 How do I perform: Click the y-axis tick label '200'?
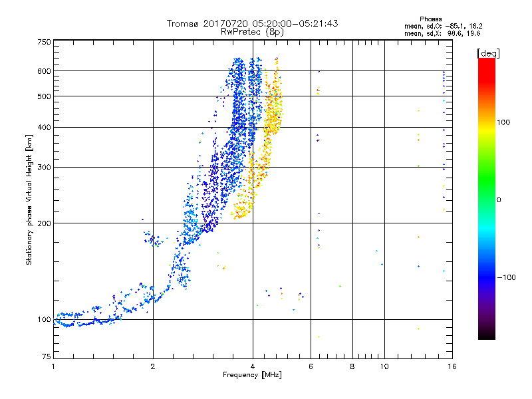point(44,223)
